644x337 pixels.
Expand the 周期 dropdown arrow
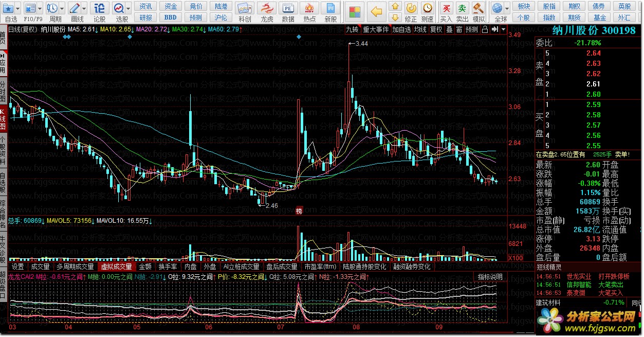point(62,8)
